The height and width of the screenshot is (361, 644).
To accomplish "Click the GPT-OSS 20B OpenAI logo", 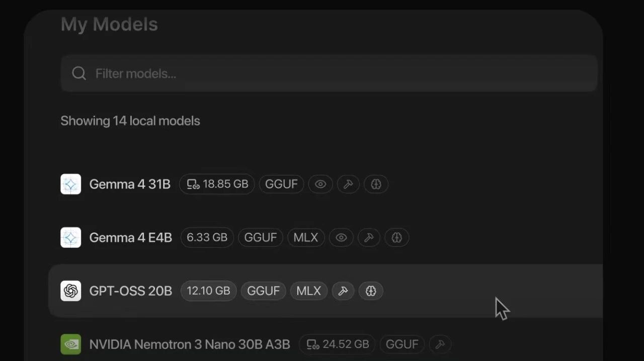I will point(71,291).
